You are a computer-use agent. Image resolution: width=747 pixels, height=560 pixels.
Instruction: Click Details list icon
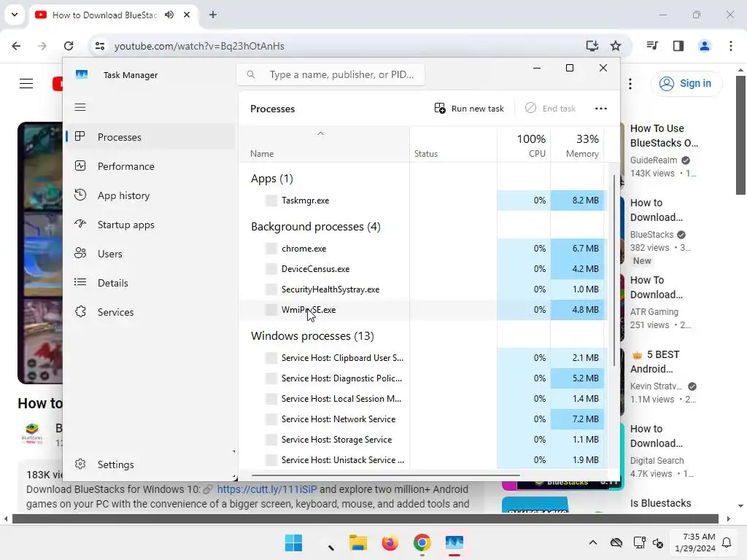[80, 282]
